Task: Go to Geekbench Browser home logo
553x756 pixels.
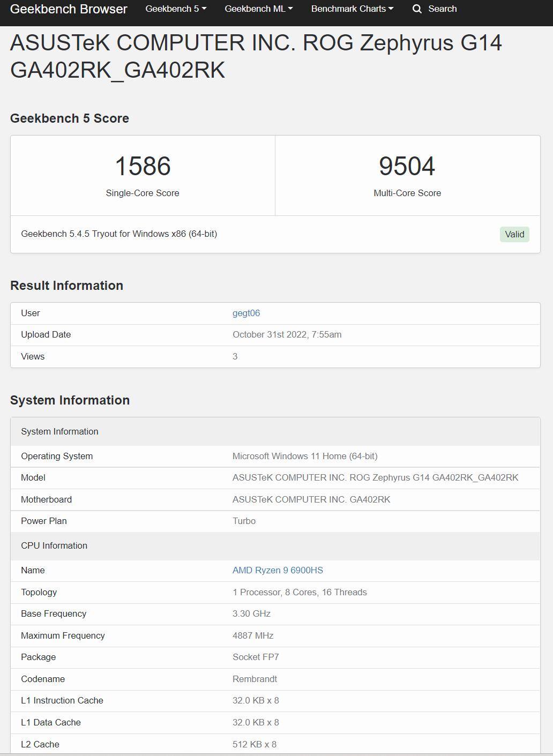Action: coord(69,9)
